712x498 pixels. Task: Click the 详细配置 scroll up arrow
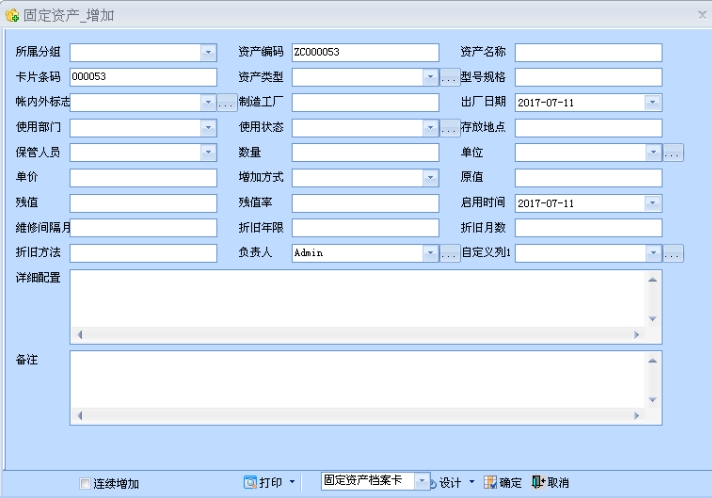653,280
